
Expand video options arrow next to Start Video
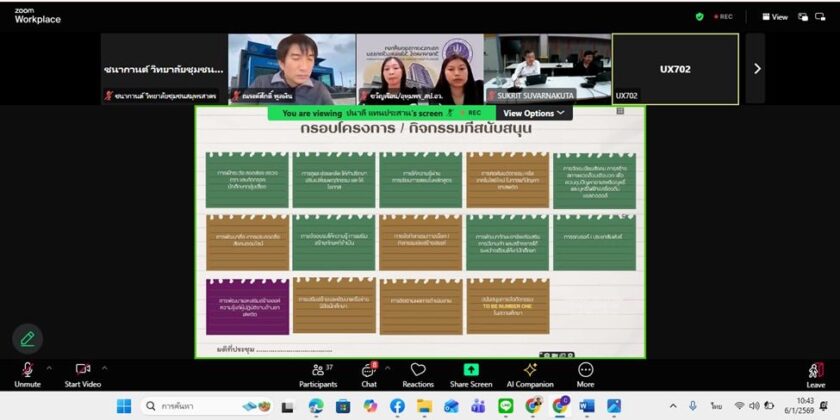[104, 366]
